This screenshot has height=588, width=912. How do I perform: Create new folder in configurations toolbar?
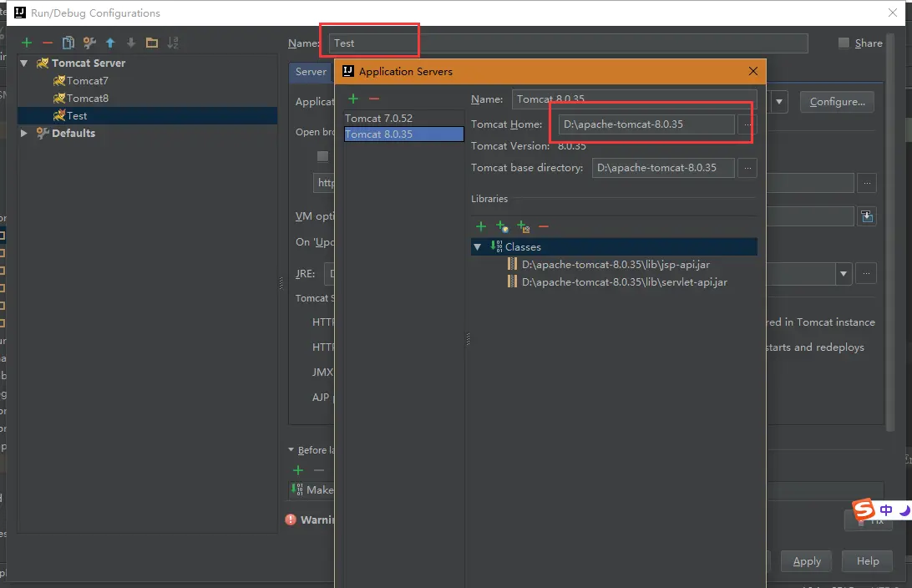click(152, 43)
